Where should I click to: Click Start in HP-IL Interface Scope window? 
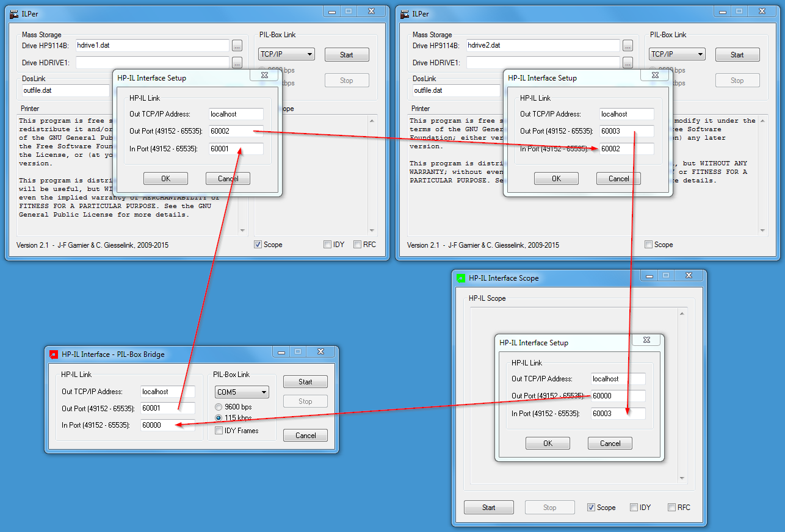(x=489, y=508)
